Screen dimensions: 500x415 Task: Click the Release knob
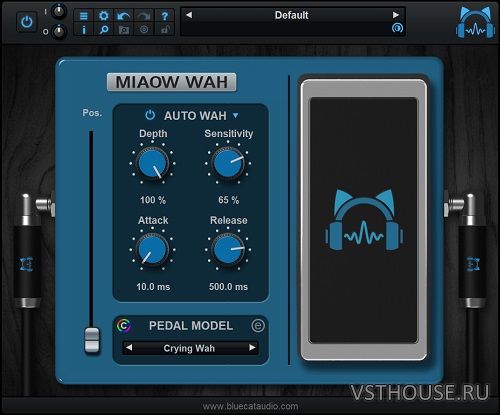228,249
